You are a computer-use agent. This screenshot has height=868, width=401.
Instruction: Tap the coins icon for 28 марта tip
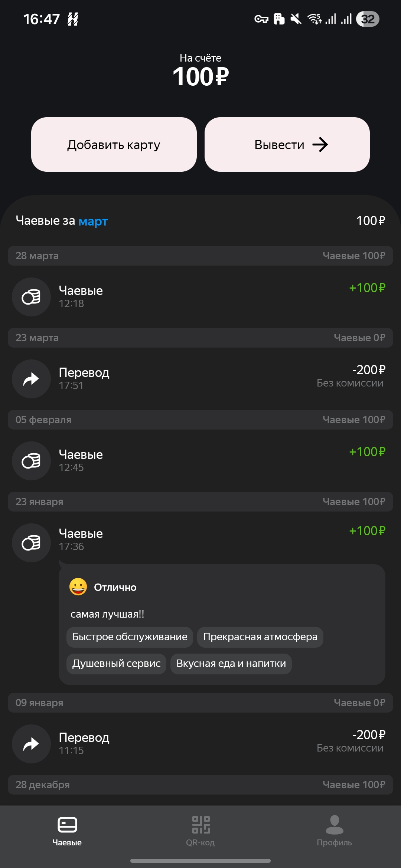[x=31, y=297]
